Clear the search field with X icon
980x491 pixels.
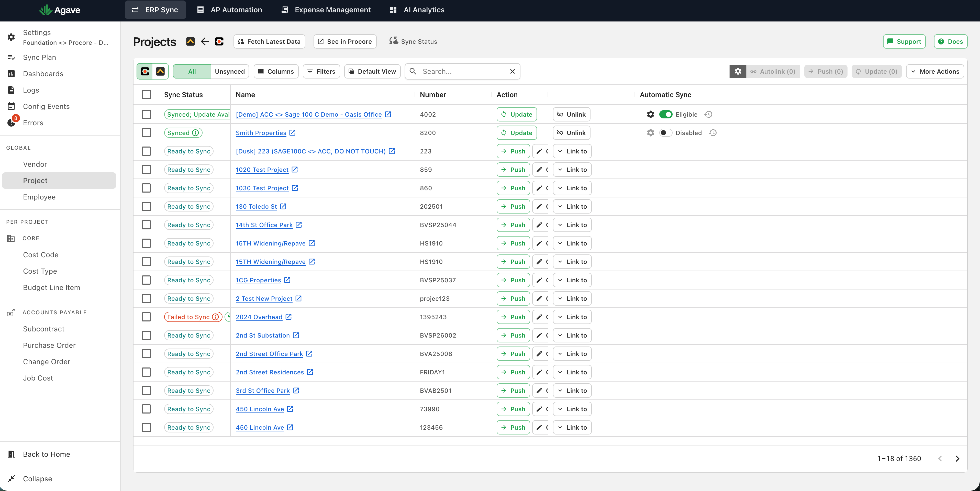coord(513,72)
